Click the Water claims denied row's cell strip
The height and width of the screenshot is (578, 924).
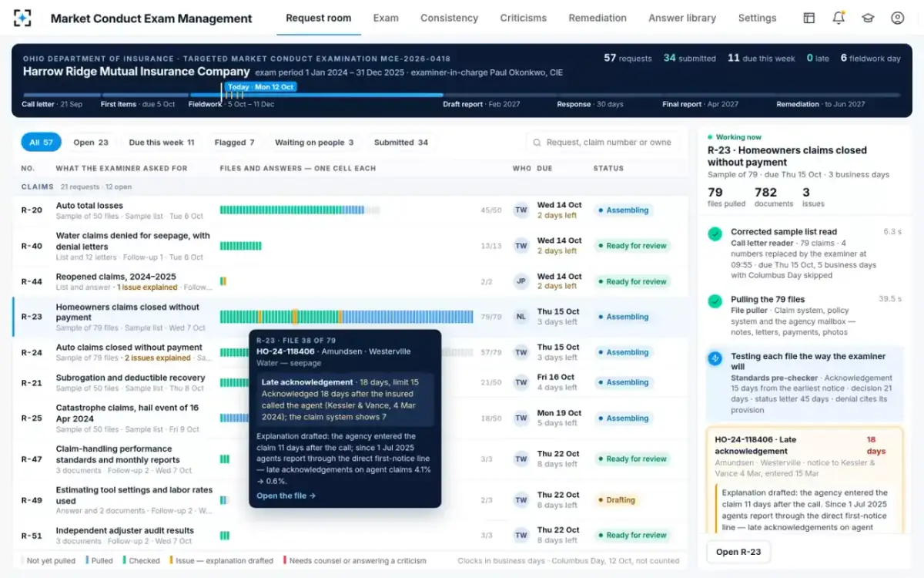pos(240,246)
